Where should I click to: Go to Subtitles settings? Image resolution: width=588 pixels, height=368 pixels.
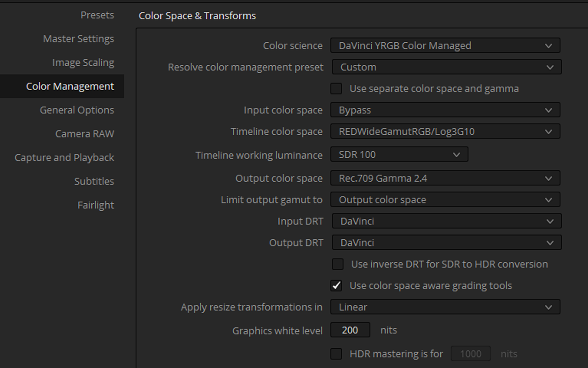[94, 181]
